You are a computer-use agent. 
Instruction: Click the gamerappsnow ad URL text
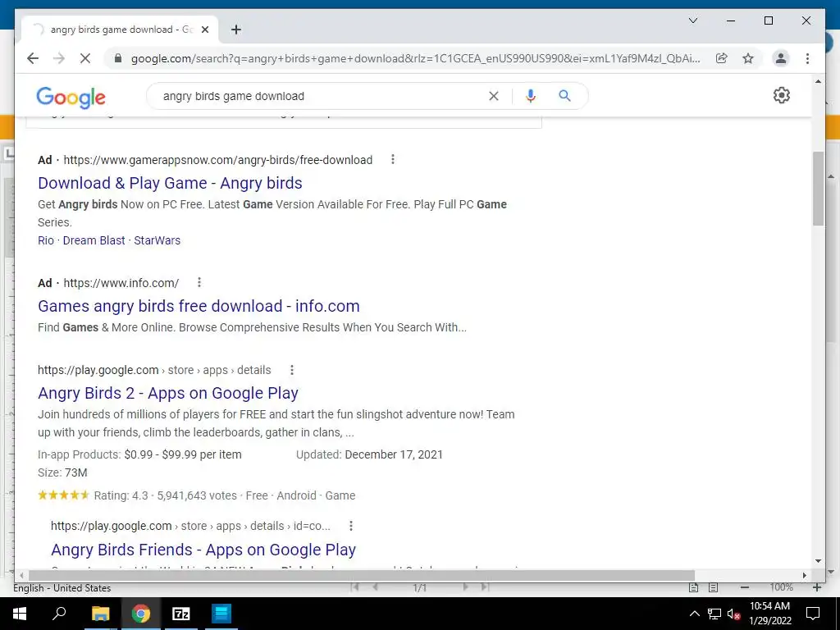coord(218,160)
